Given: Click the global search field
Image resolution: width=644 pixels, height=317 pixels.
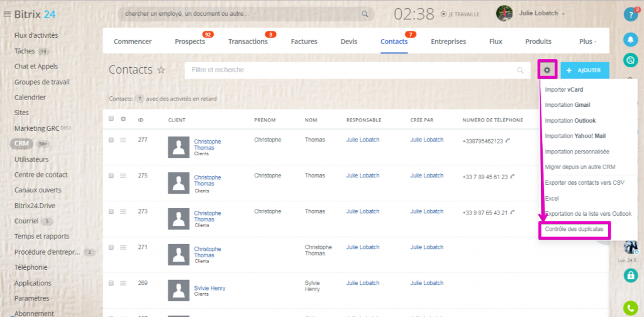Looking at the screenshot, I should (x=246, y=14).
